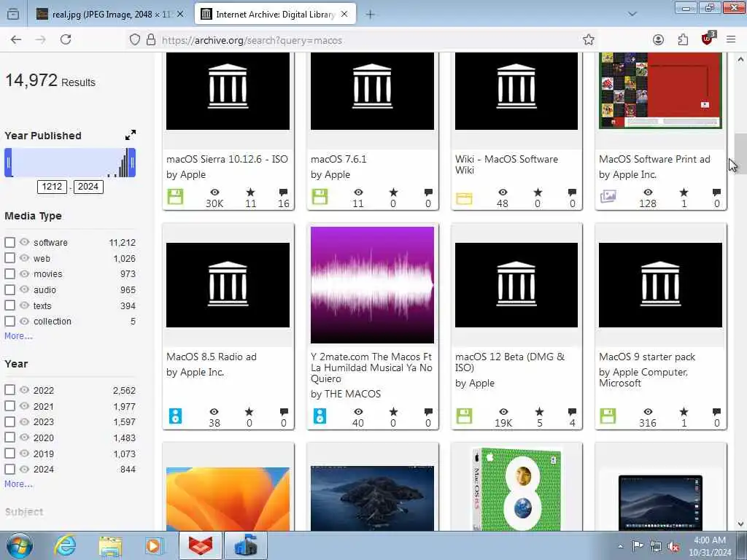747x560 pixels.
Task: Bookmark this page with star icon
Action: click(589, 40)
